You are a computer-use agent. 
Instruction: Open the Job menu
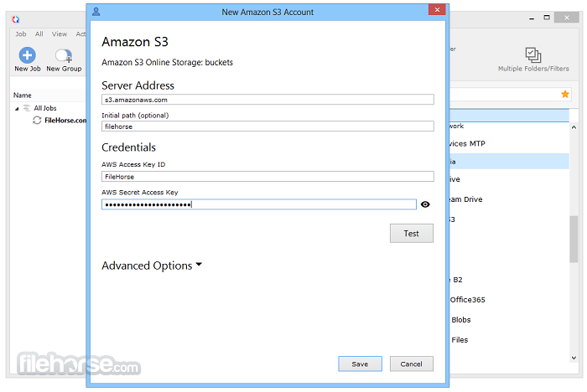pos(21,34)
